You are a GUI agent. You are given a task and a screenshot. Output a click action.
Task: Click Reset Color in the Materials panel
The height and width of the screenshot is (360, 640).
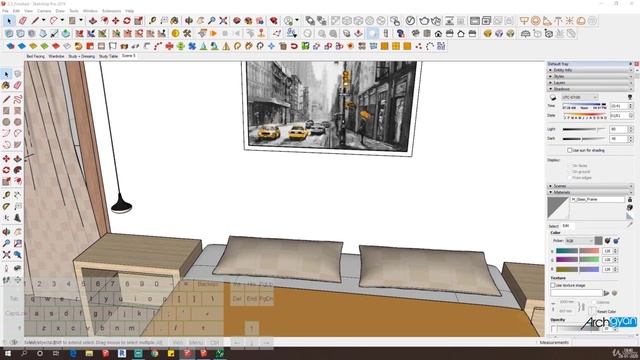tap(607, 311)
